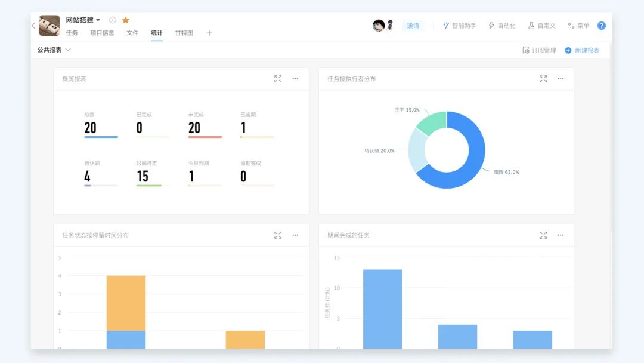Open more options for 概览报表 card

(295, 79)
